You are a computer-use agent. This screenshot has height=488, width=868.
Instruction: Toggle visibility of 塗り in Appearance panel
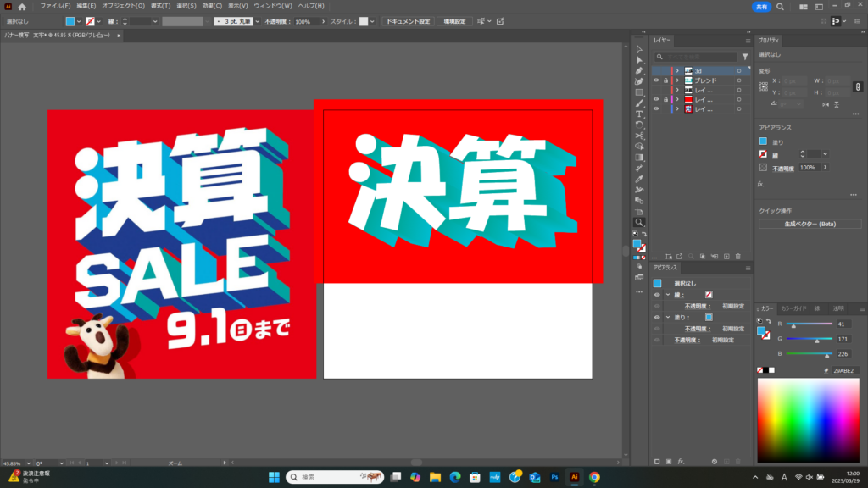pyautogui.click(x=656, y=317)
